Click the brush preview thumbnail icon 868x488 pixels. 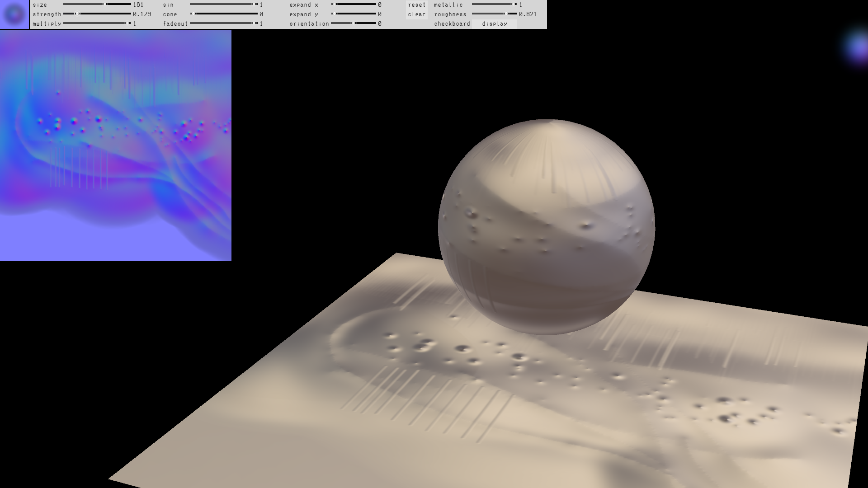tap(14, 14)
